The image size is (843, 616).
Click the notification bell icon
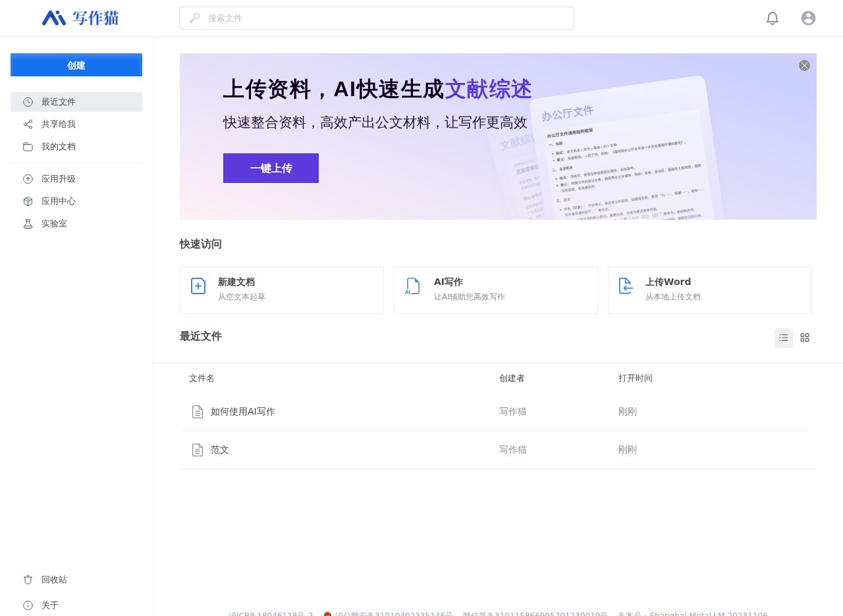[772, 18]
